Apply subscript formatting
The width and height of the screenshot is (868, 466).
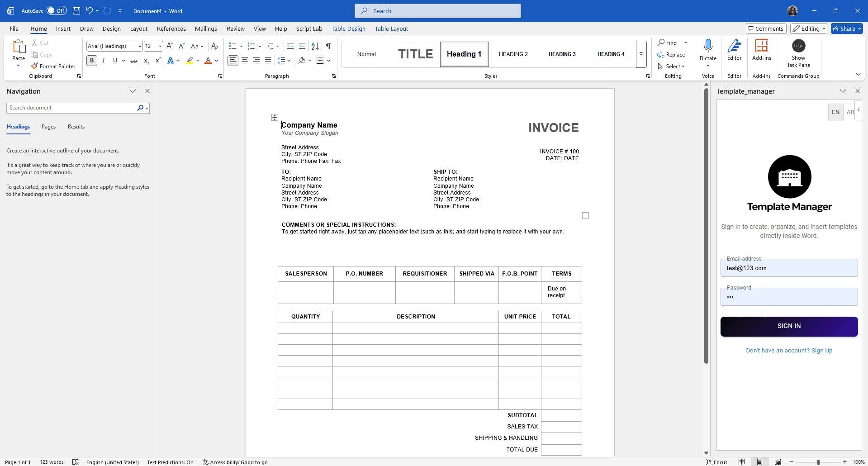[x=146, y=61]
